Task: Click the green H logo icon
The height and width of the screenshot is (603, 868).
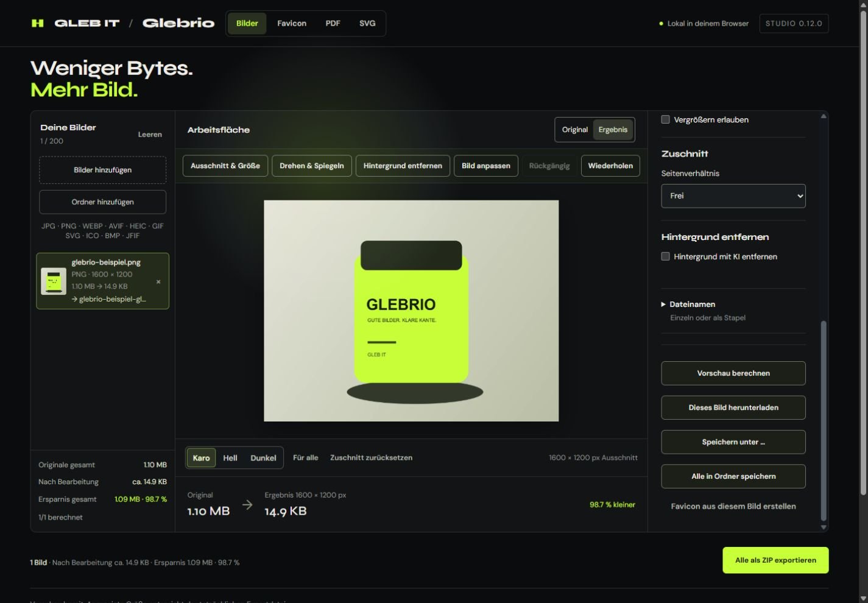Action: click(x=37, y=23)
